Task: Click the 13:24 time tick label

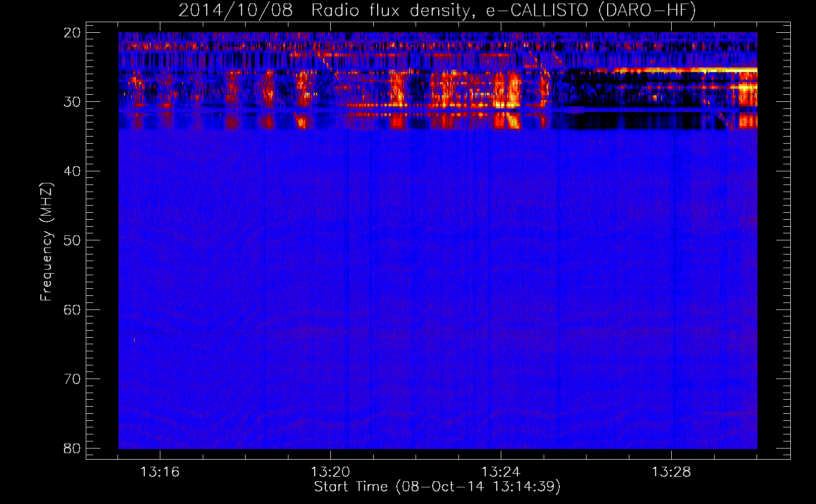Action: pyautogui.click(x=501, y=472)
